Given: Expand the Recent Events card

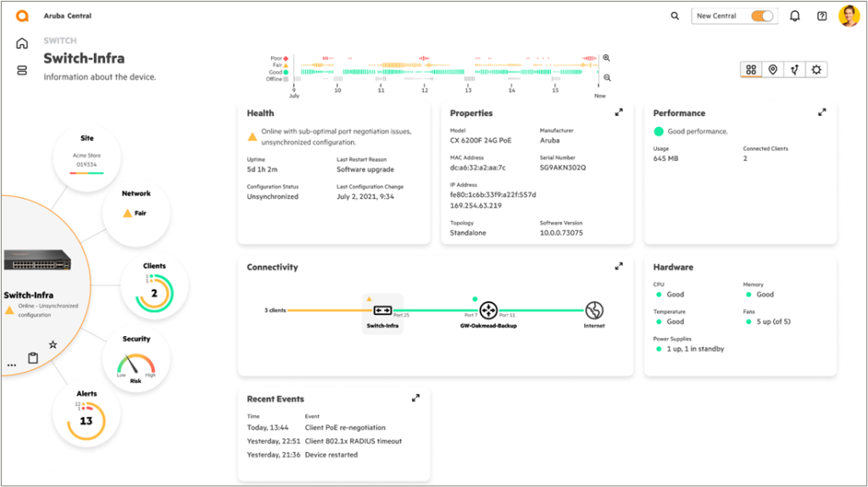Looking at the screenshot, I should pyautogui.click(x=415, y=397).
